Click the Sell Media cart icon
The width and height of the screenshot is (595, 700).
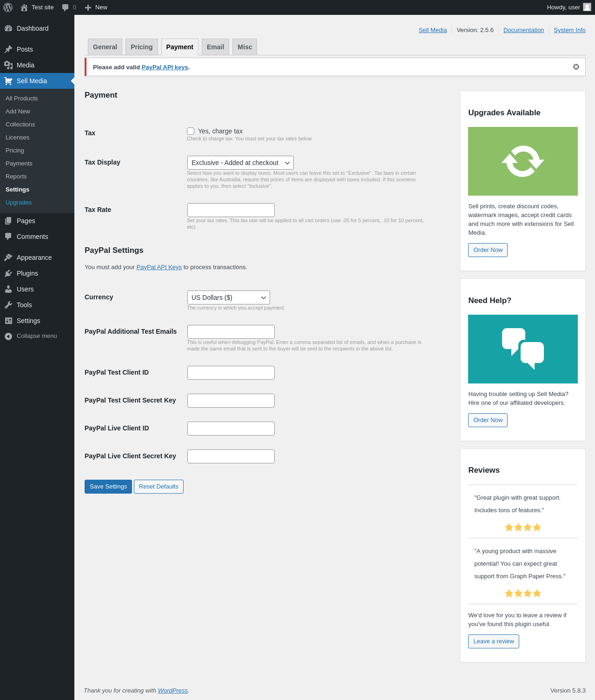coord(8,81)
